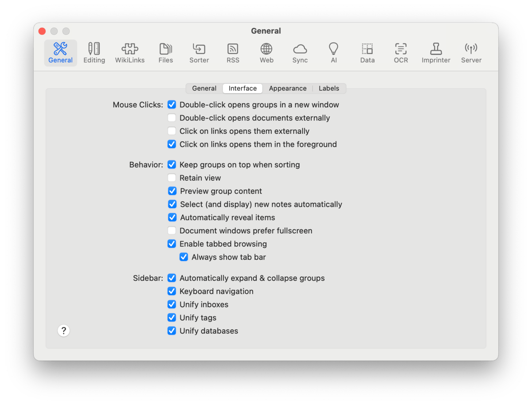Open the Data preferences pane
Viewport: 532px width, 405px height.
[367, 53]
